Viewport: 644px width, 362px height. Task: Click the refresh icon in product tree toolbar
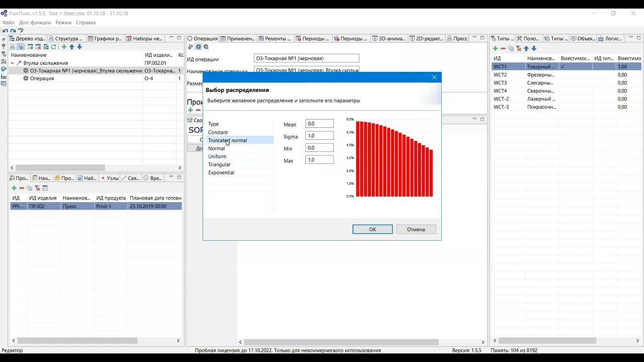pos(54,47)
